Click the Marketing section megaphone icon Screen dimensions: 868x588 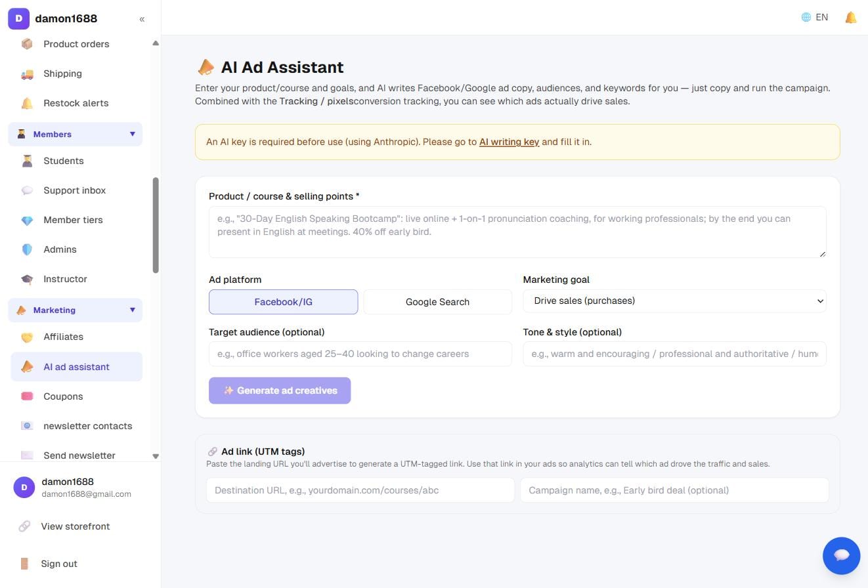[22, 310]
